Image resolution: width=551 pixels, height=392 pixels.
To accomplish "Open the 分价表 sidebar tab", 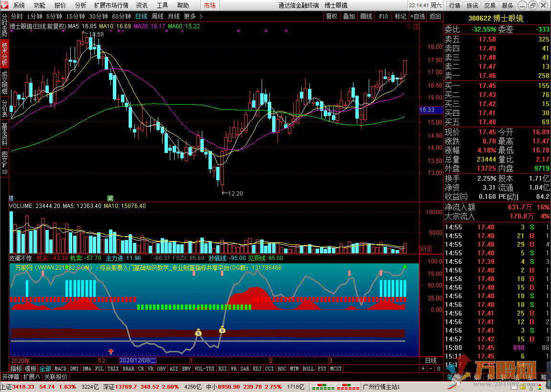I will click(4, 109).
